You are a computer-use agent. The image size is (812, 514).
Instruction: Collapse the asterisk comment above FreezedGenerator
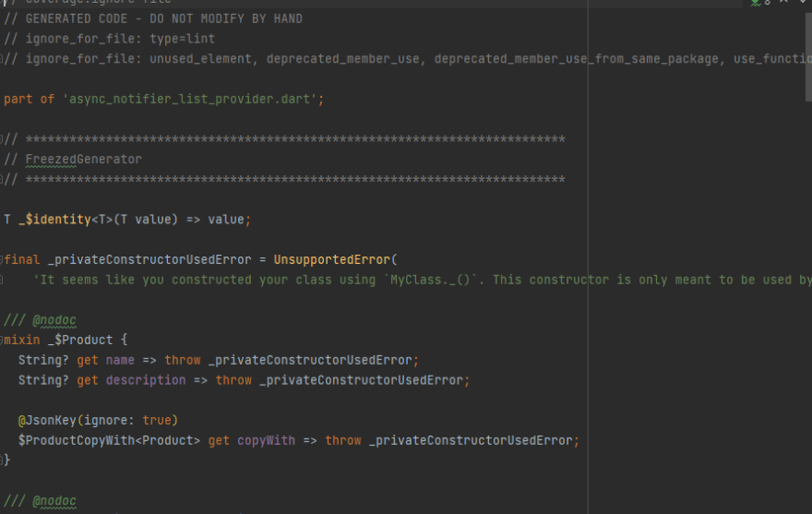2,139
